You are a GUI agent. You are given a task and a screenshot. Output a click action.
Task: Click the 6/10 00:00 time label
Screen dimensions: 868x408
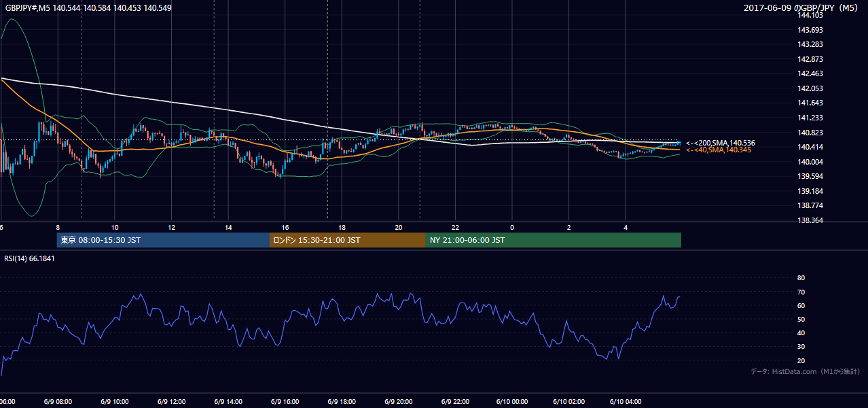pos(511,401)
